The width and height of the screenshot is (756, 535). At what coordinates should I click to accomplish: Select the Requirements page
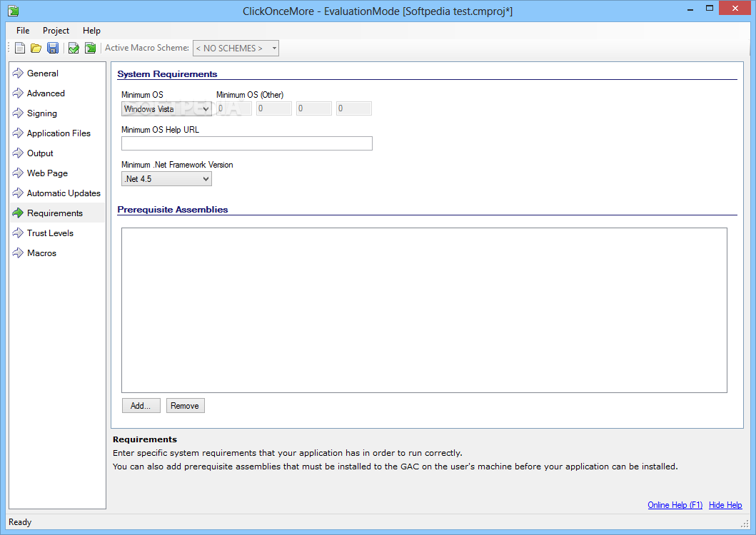tap(57, 213)
